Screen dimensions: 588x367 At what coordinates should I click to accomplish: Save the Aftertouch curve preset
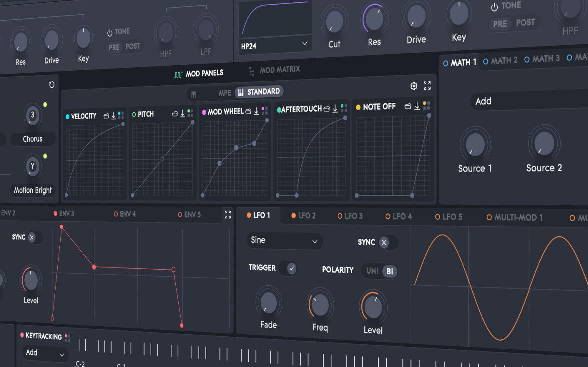pos(335,108)
